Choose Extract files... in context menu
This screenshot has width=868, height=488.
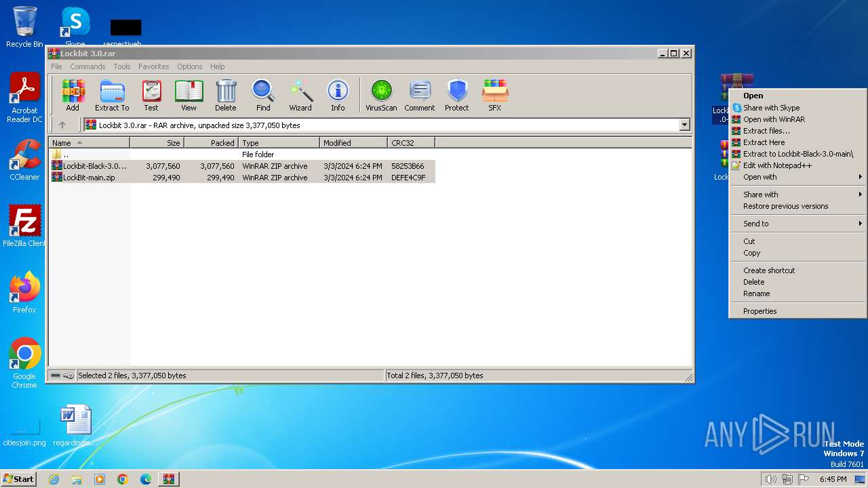point(797,131)
